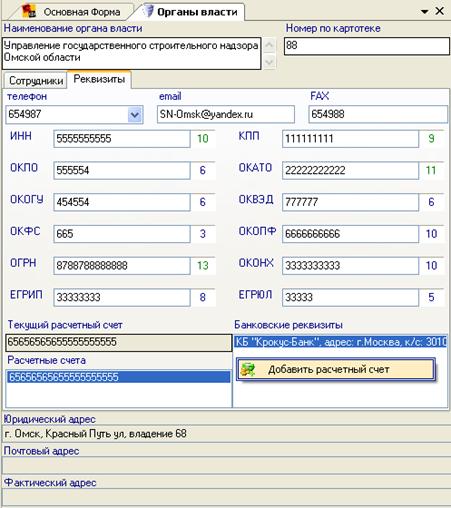Click the ОГРН length counter 13
The image size is (451, 508).
point(203,266)
